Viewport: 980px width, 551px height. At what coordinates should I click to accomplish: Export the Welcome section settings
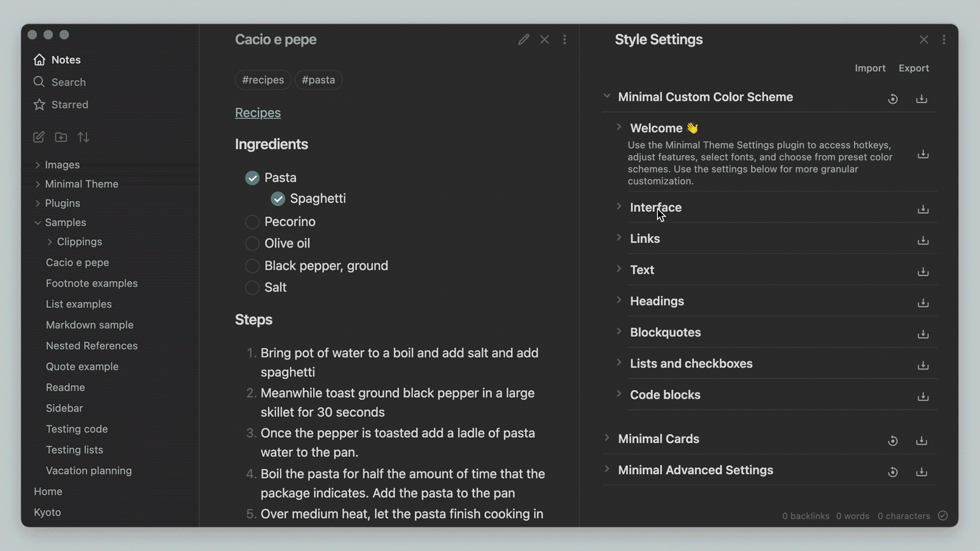(x=923, y=155)
